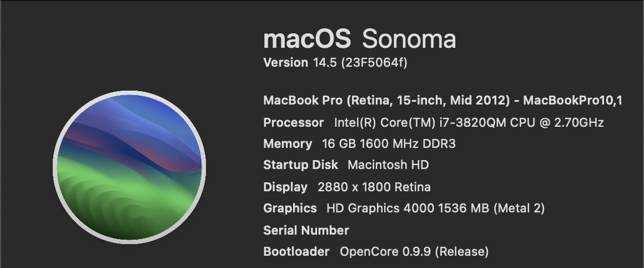Click the Display label
Screen dimensions: 644x268
click(285, 187)
